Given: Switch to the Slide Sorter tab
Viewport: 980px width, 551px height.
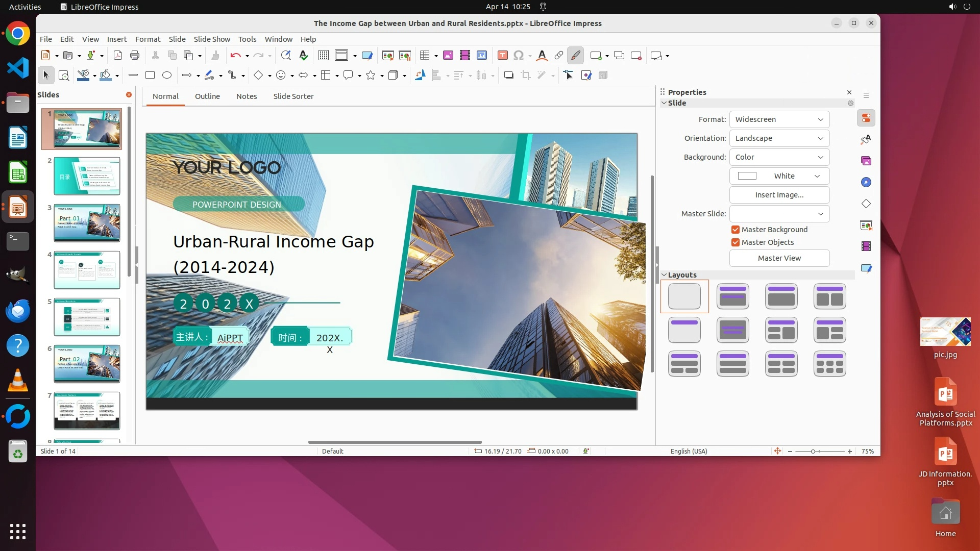Looking at the screenshot, I should pos(293,96).
